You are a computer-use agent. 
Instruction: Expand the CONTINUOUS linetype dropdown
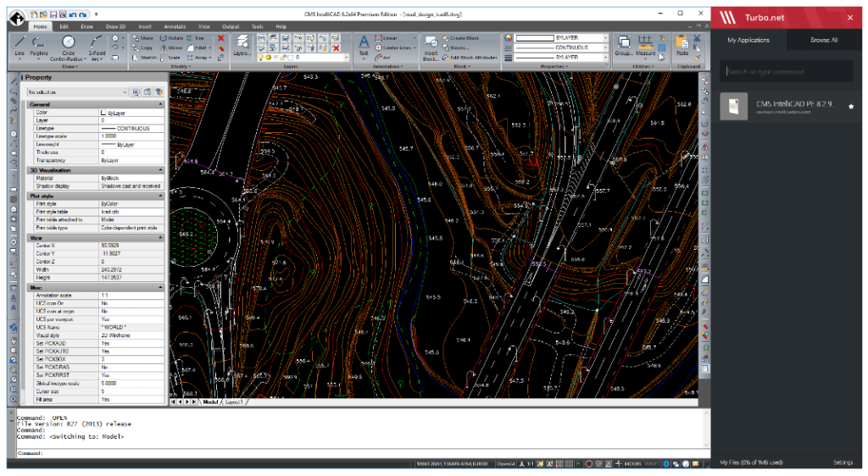click(605, 47)
